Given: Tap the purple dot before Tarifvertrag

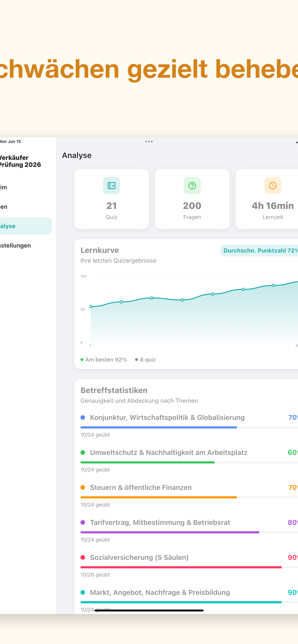Looking at the screenshot, I should click(83, 523).
